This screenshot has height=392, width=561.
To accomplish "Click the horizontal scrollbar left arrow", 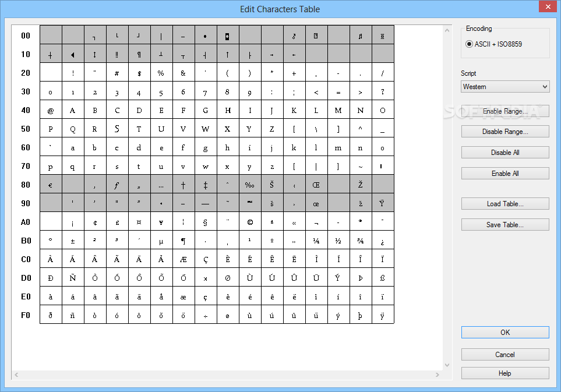I will tap(16, 375).
